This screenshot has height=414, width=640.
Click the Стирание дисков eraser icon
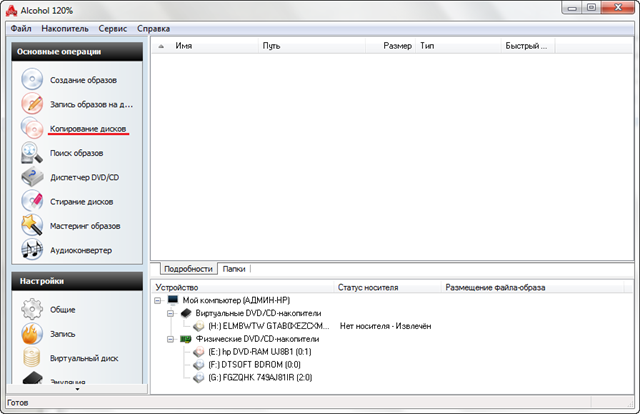tap(32, 201)
